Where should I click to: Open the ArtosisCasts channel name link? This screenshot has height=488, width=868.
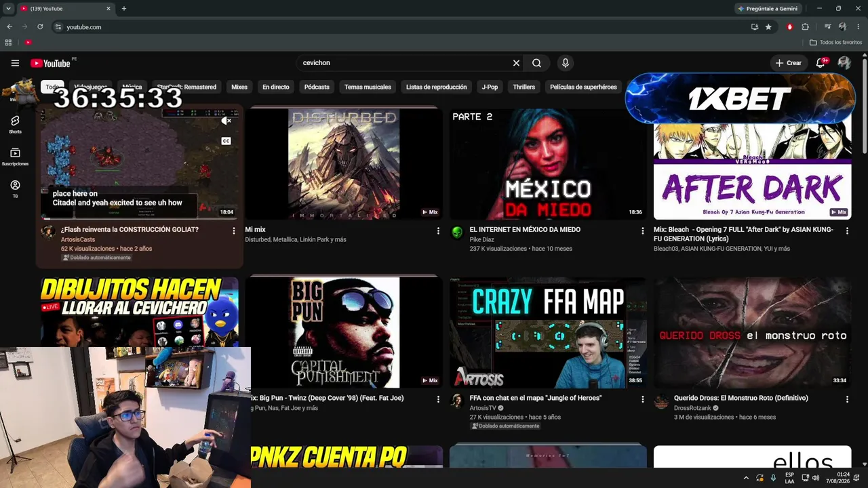coord(78,240)
